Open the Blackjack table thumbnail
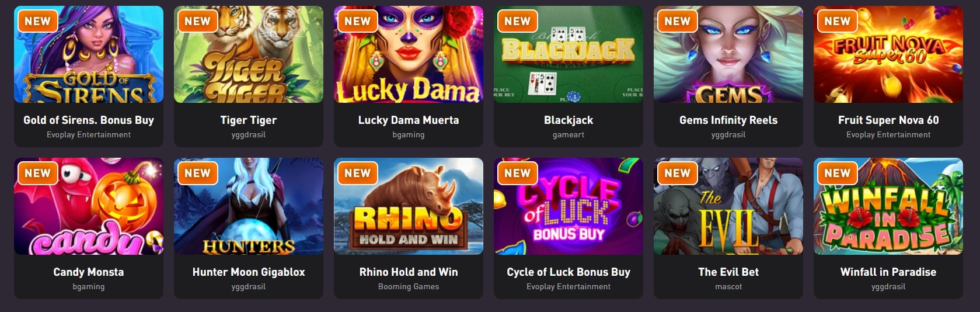 click(x=569, y=54)
